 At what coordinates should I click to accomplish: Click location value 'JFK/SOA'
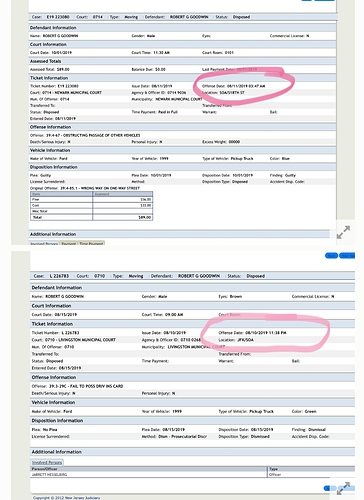(x=246, y=340)
